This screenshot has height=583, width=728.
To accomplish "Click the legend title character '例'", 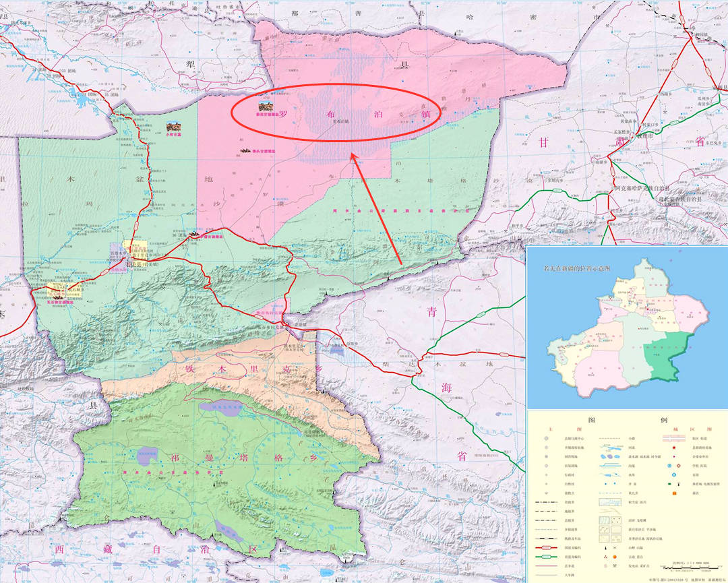I will [x=664, y=420].
